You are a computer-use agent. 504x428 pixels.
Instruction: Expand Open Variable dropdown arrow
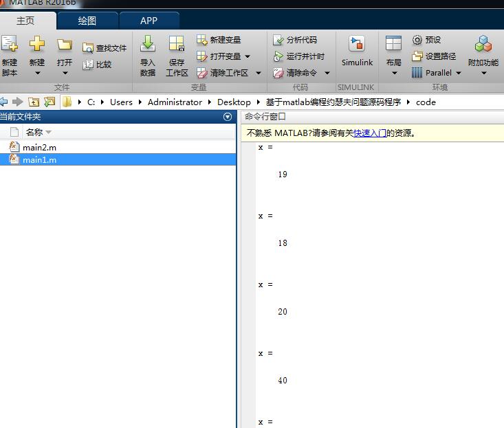pyautogui.click(x=248, y=56)
